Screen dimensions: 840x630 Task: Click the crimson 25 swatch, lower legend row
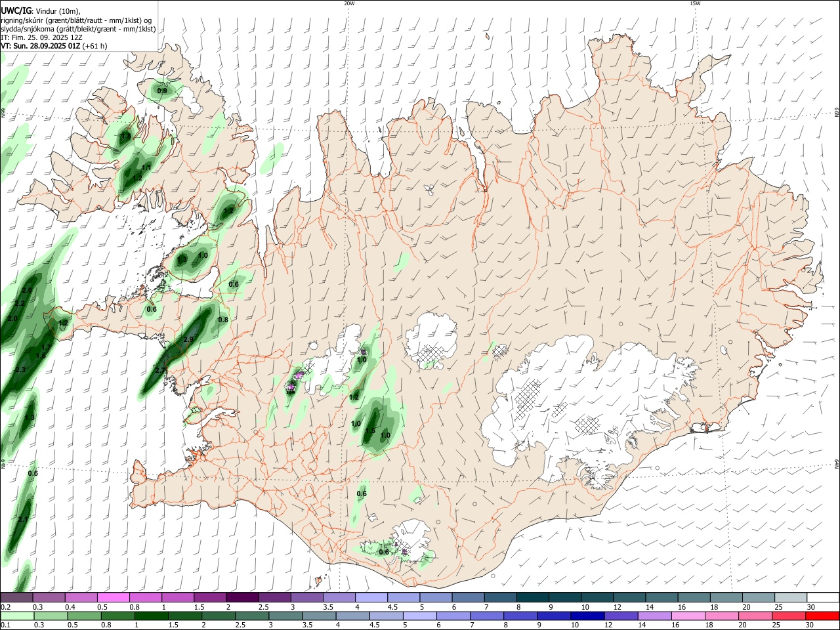789,616
